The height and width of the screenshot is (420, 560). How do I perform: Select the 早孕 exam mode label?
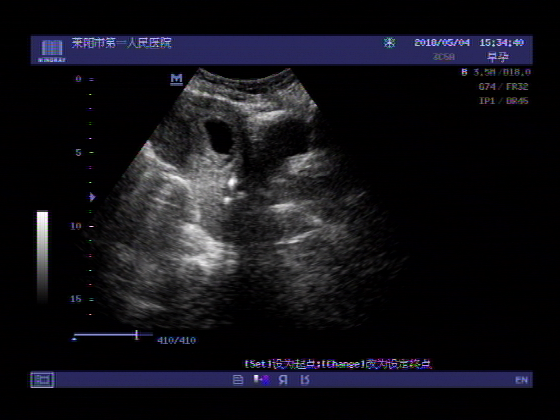pos(498,57)
